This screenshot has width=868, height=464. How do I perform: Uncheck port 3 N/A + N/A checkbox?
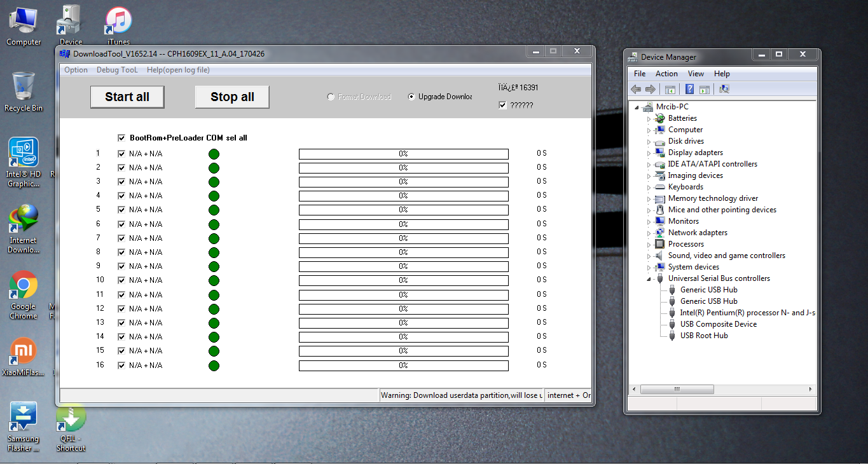pyautogui.click(x=121, y=182)
